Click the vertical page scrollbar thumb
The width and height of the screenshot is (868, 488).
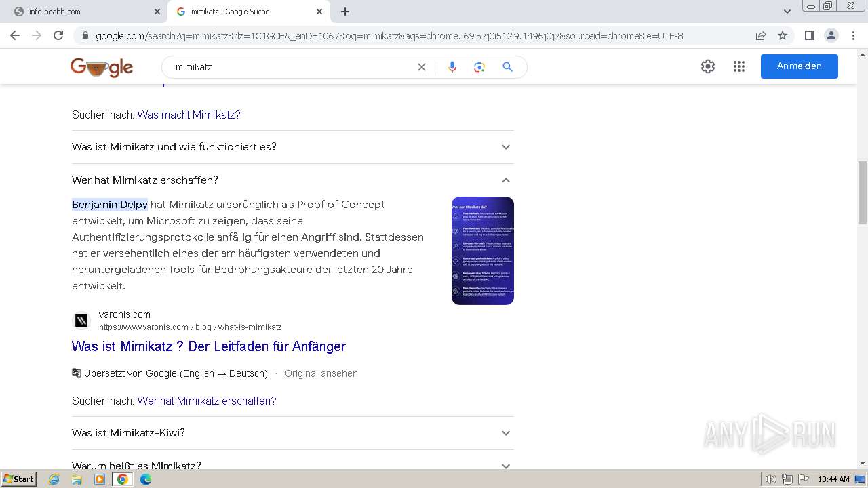(x=863, y=193)
